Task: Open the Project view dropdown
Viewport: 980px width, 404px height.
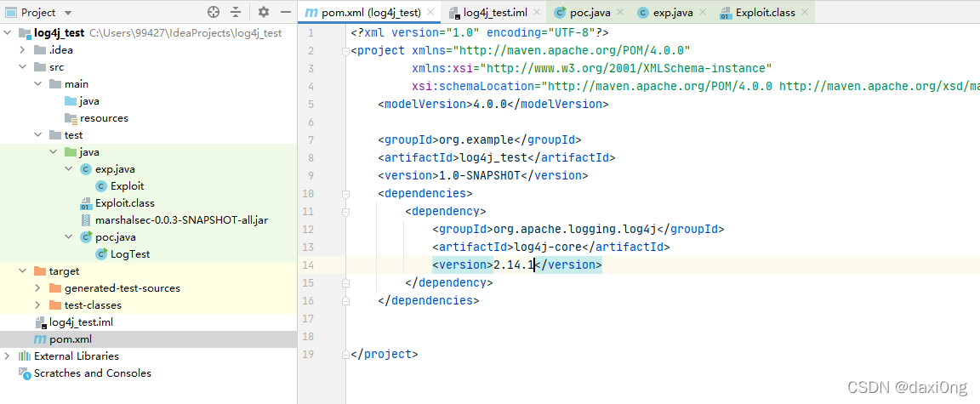Action: [x=67, y=13]
